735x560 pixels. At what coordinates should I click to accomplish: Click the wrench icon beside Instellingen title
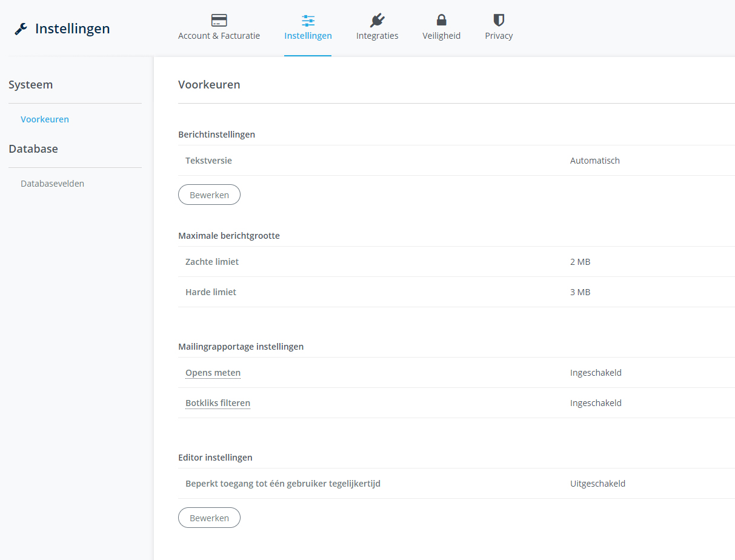pos(21,29)
